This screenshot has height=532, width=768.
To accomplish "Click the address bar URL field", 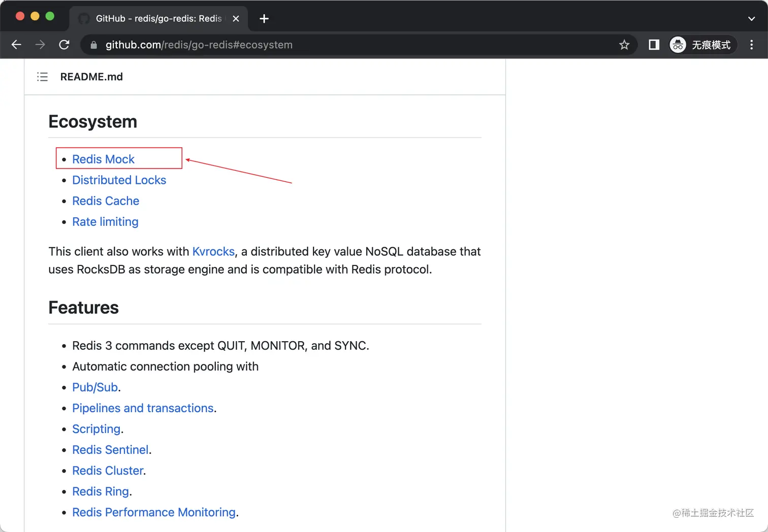I will click(x=305, y=45).
